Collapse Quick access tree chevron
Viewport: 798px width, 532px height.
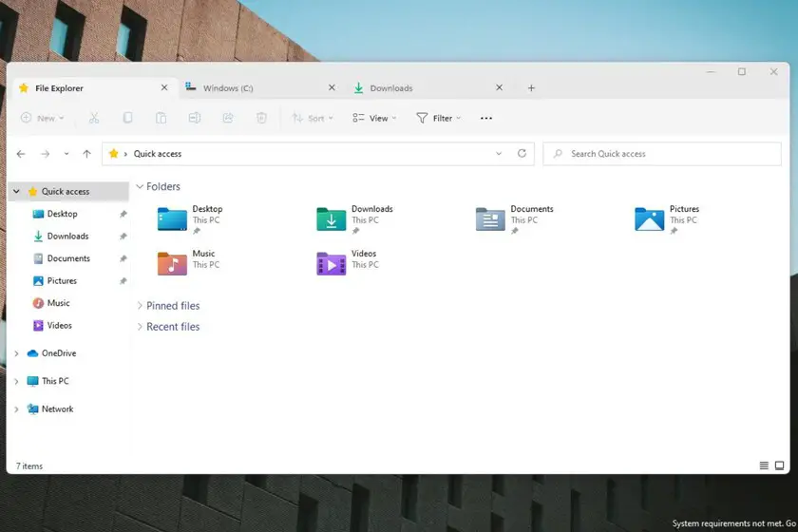click(x=16, y=191)
